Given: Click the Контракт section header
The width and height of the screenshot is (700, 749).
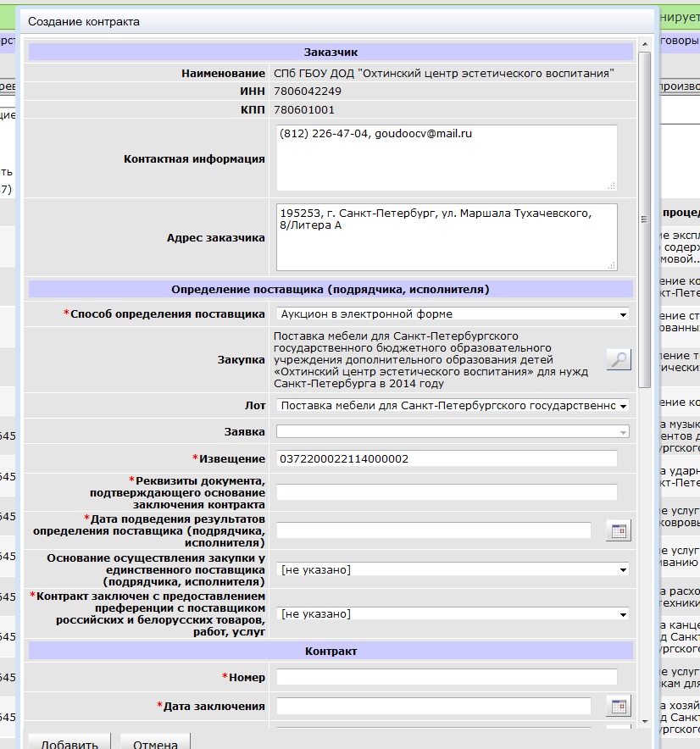Looking at the screenshot, I should click(x=331, y=651).
